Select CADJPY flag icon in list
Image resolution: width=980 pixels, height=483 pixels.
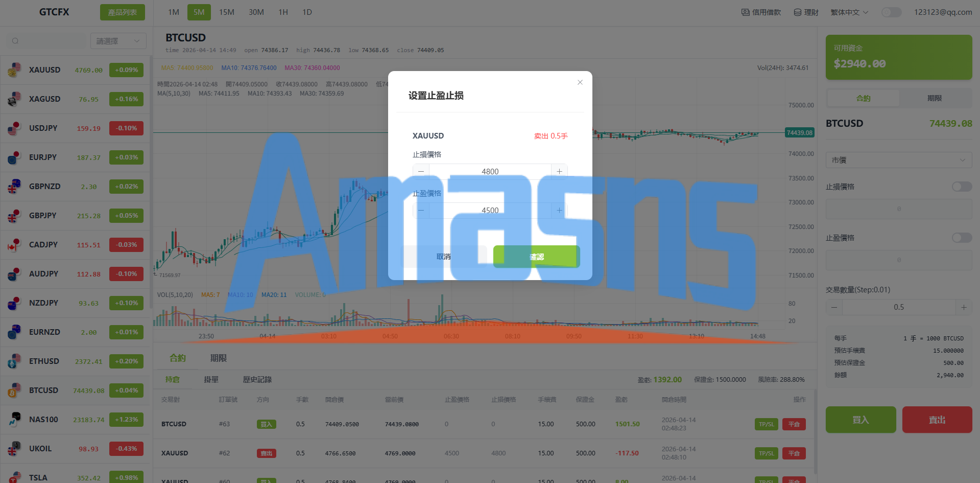coord(14,245)
